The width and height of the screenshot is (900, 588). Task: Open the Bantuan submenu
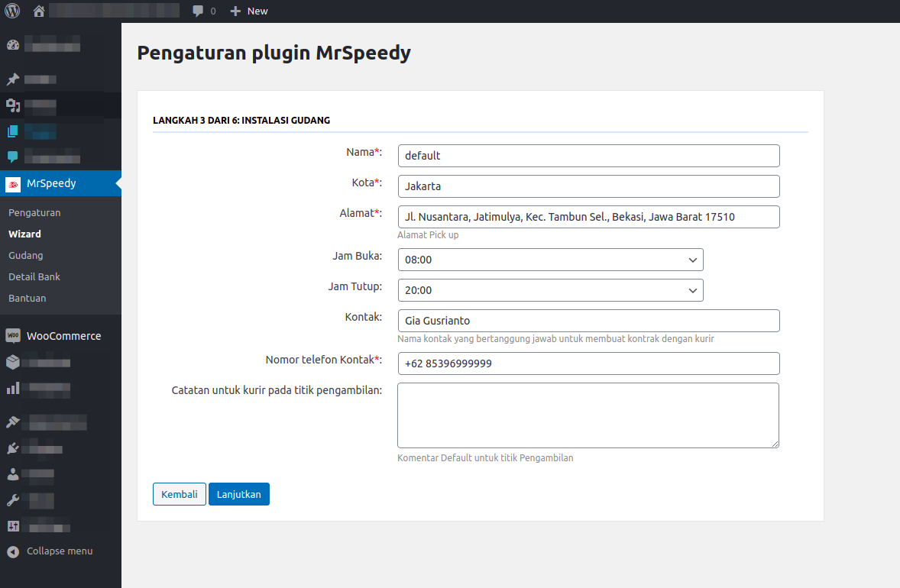point(28,299)
